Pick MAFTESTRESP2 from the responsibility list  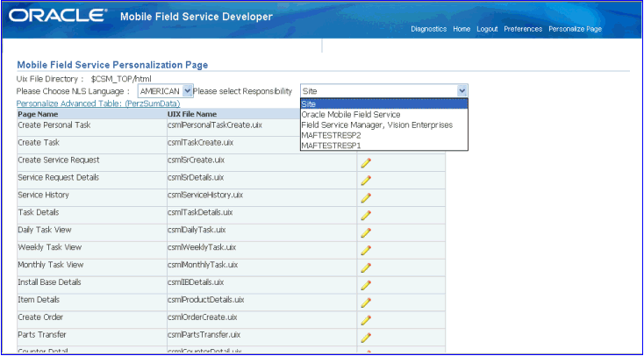point(384,135)
